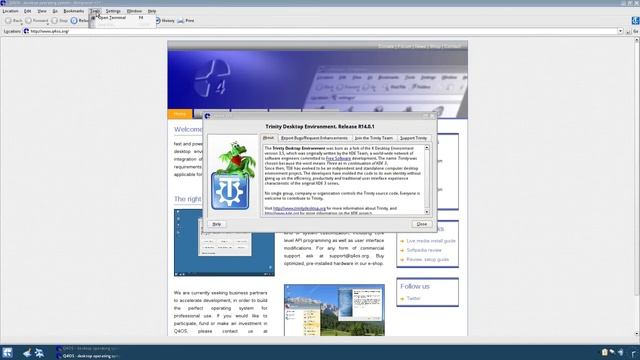The height and width of the screenshot is (360, 640).
Task: Open the View menu
Action: pyautogui.click(x=42, y=11)
